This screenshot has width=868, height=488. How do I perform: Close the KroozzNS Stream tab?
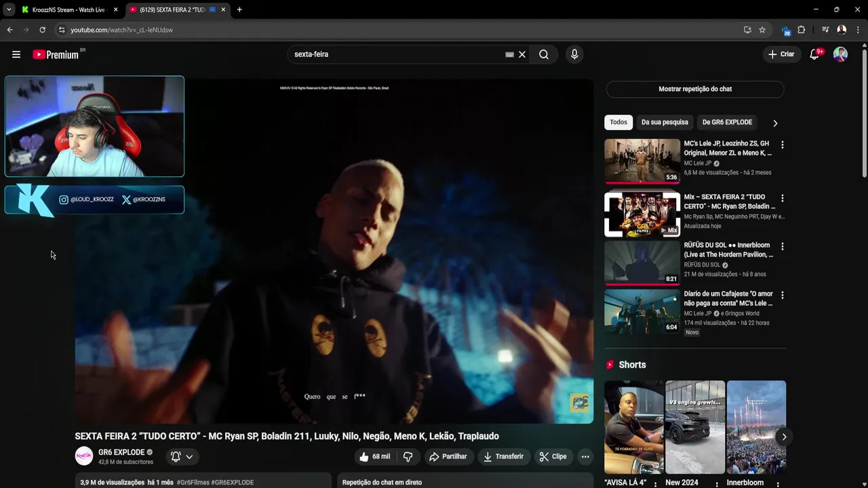[x=116, y=9]
